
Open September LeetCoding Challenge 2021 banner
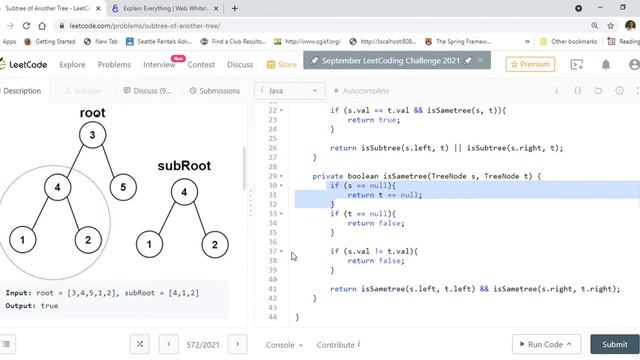391,60
